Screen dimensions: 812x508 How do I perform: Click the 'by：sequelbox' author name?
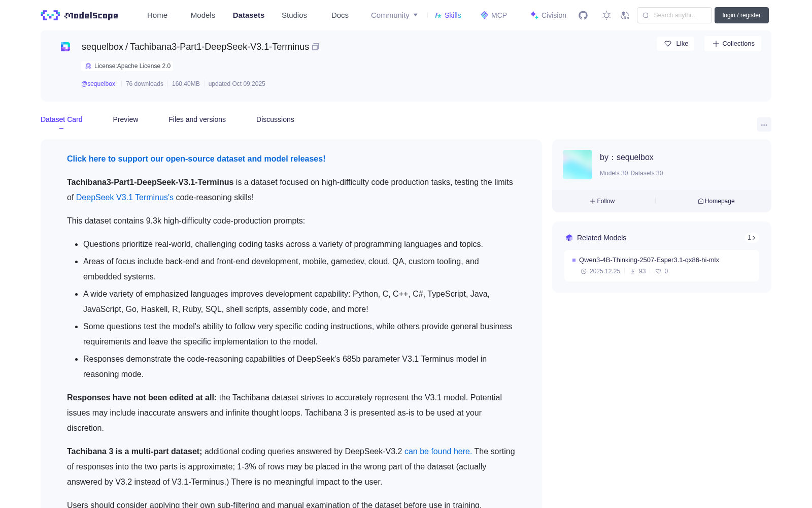[627, 157]
